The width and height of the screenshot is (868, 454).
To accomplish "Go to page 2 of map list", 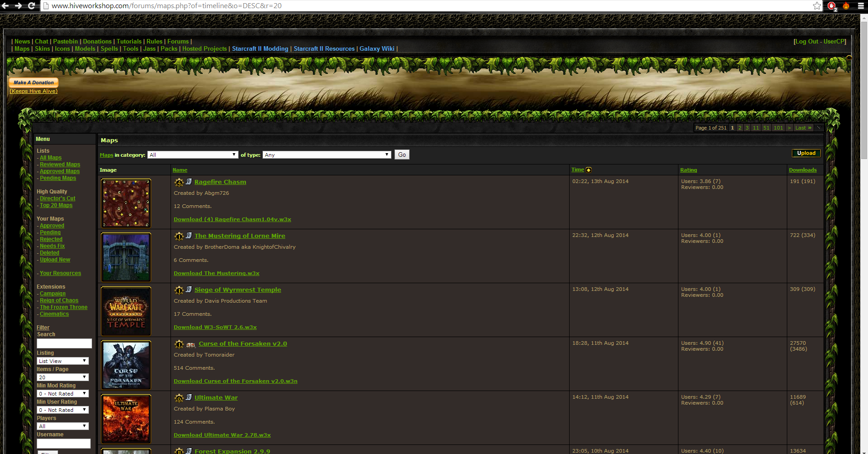I will (740, 128).
